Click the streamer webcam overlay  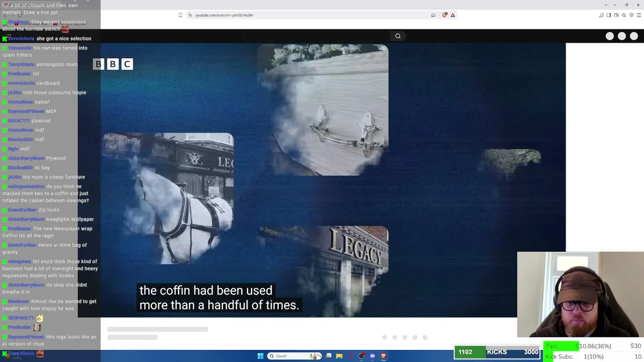pyautogui.click(x=580, y=295)
